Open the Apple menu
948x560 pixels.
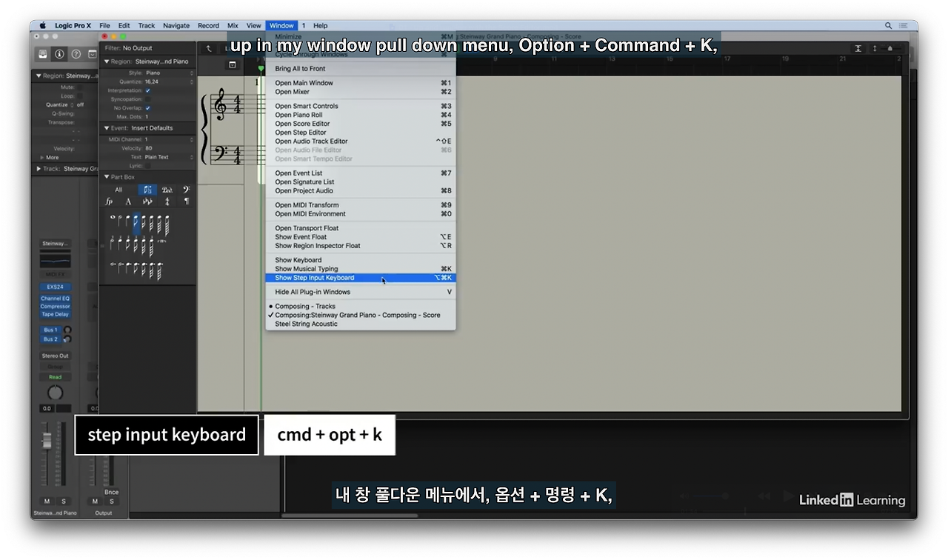tap(42, 25)
